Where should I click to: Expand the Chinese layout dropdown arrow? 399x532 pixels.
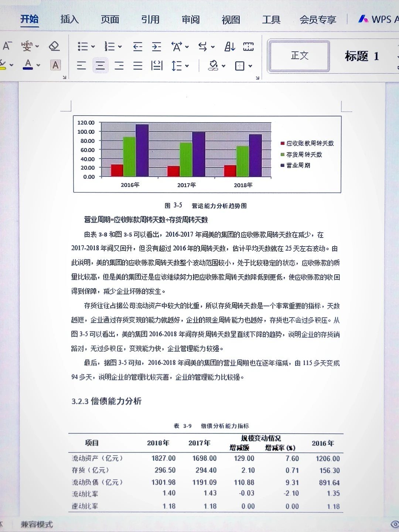(x=187, y=47)
